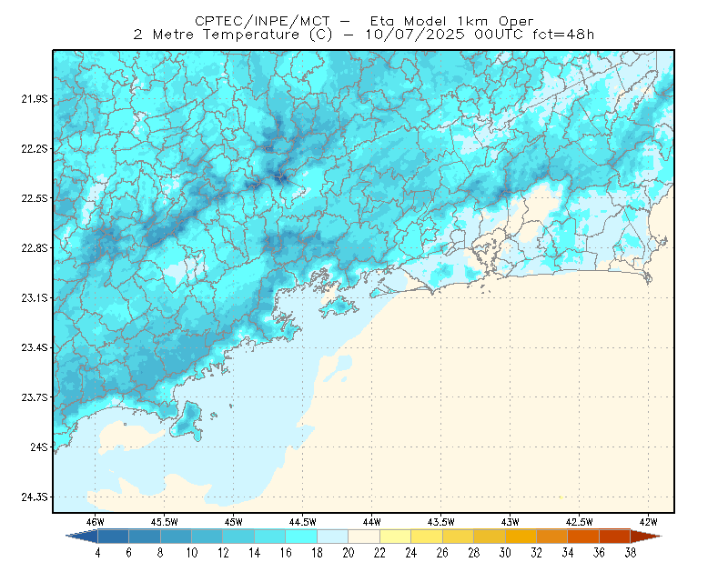Screen dimensions: 728x562
Task: Click the 6–8 °C colorbar segment
Action: [145, 536]
